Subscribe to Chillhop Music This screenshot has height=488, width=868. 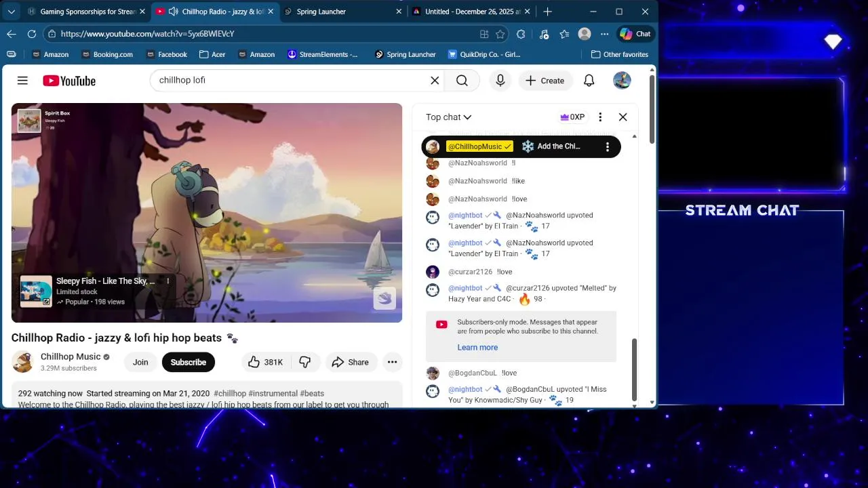[x=189, y=362]
